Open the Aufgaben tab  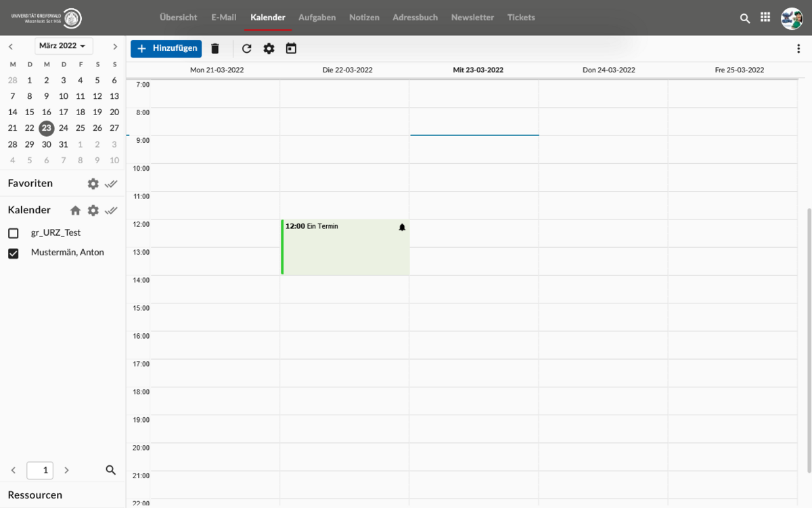[x=317, y=18]
